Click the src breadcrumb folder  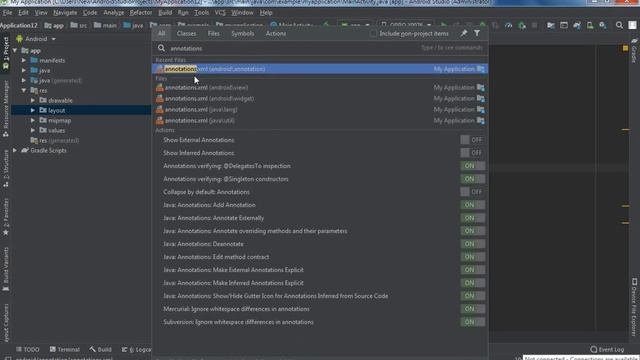79,25
